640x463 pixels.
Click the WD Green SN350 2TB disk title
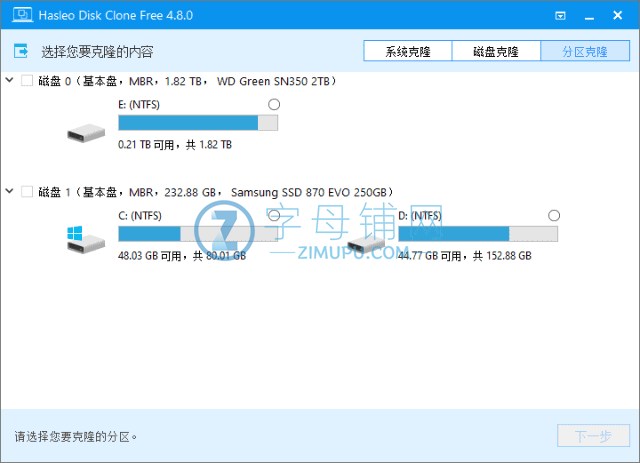187,81
